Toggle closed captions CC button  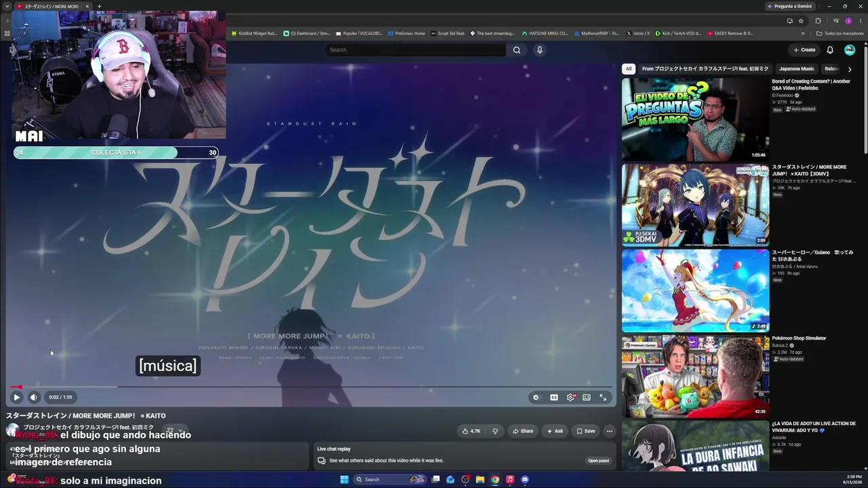pyautogui.click(x=554, y=397)
